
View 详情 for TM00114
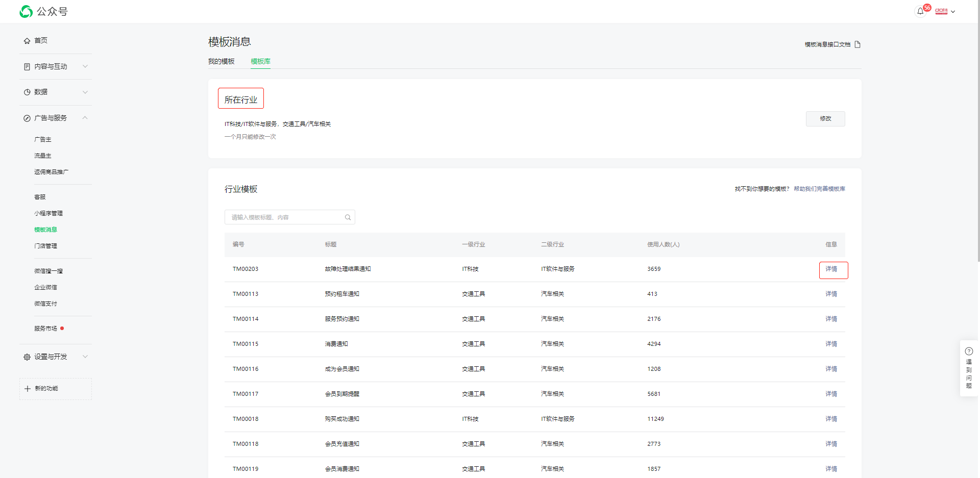831,319
